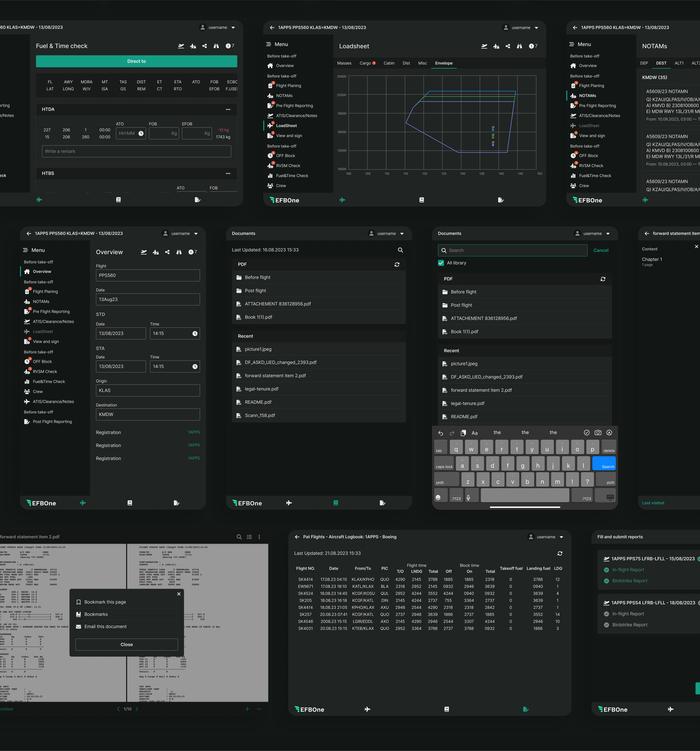Click the Origin KLAS field

[148, 391]
